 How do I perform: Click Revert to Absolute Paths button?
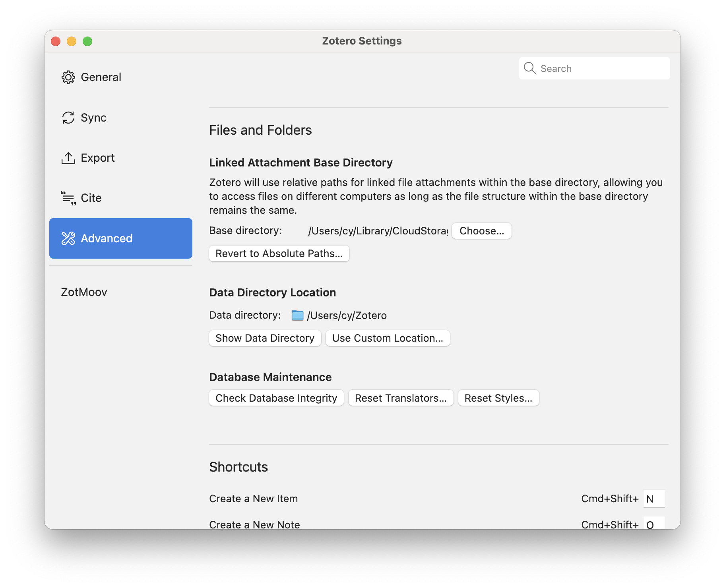coord(279,253)
